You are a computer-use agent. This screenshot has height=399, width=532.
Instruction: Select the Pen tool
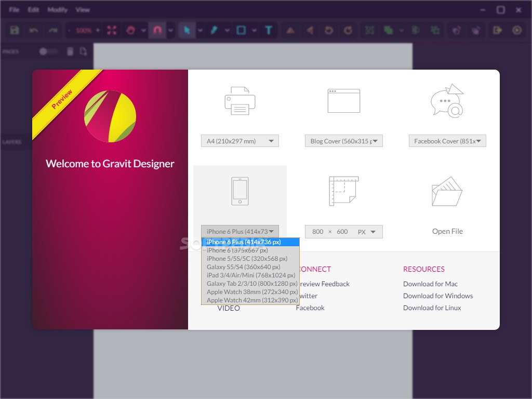(x=214, y=30)
